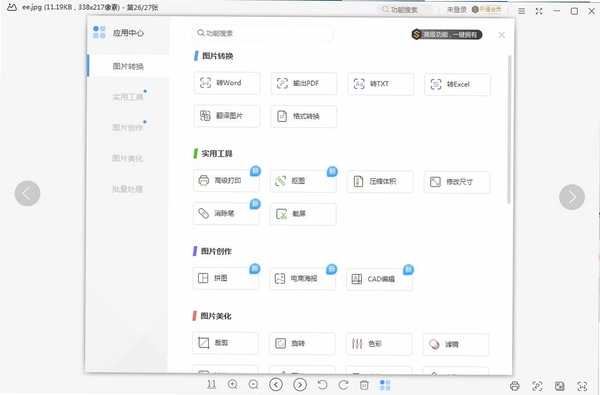
Task: Open the 旋转 tool
Action: tap(303, 343)
